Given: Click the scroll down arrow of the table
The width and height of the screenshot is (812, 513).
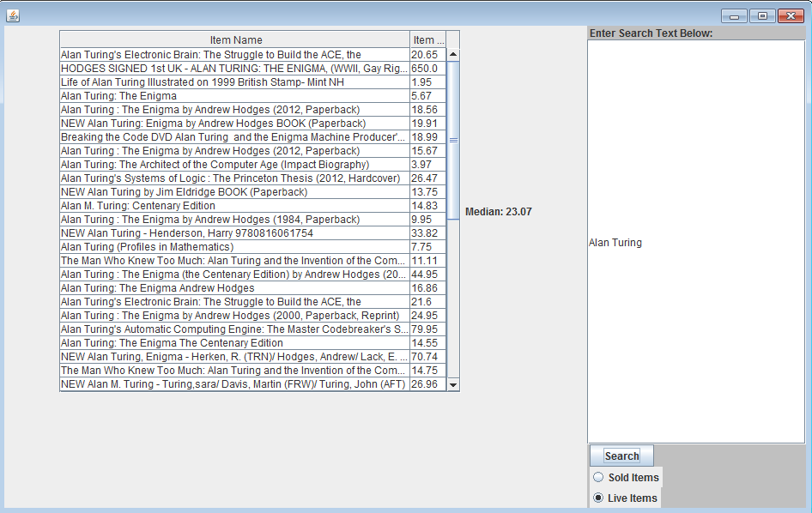Looking at the screenshot, I should coord(453,384).
